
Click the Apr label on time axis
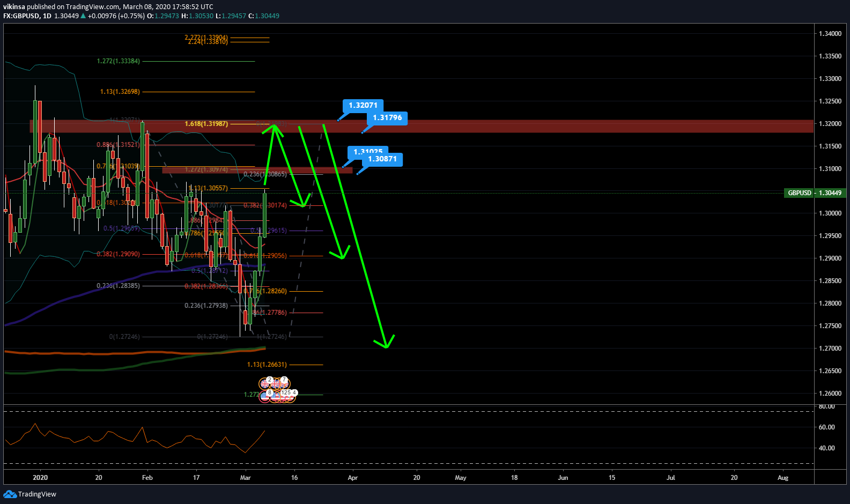click(353, 478)
